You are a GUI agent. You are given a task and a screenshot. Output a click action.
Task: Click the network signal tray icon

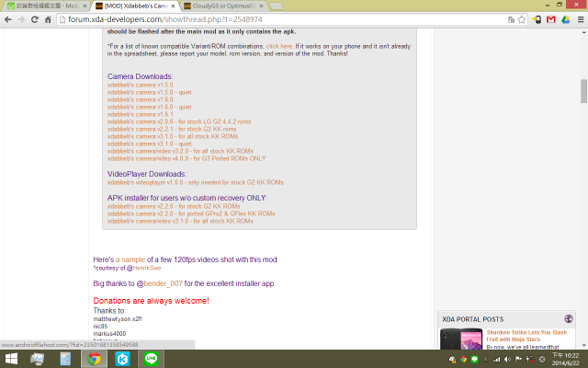pos(496,360)
